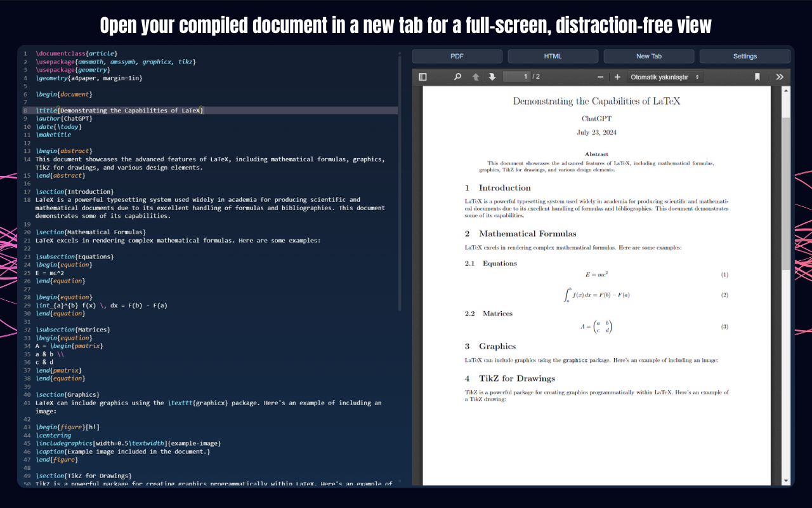Click the bookmark current view icon
812x508 pixels.
(x=757, y=77)
